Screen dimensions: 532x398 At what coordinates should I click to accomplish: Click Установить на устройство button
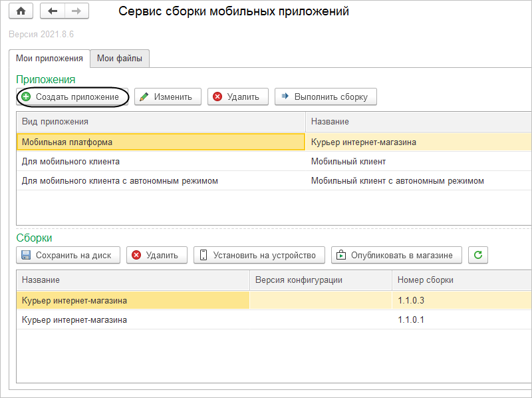coord(260,255)
